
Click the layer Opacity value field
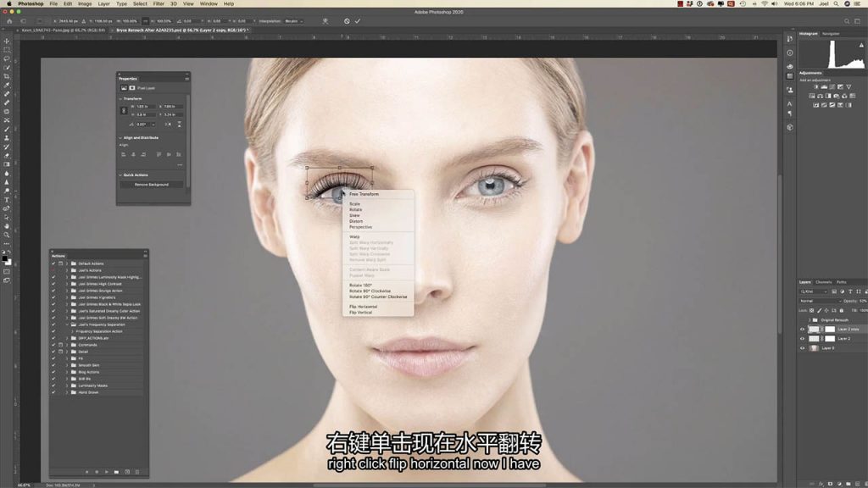[863, 301]
